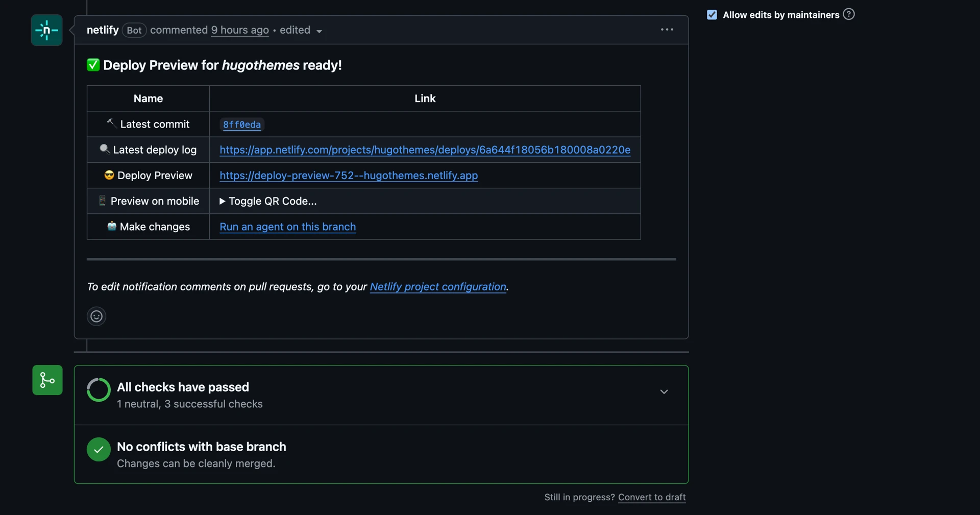This screenshot has width=980, height=515.
Task: Click the Bot label badge
Action: tap(134, 30)
